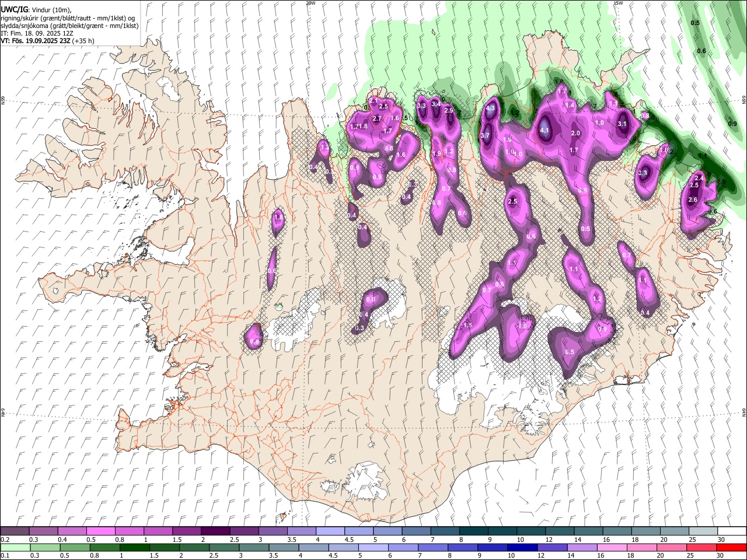Click the 3.7 precipitation value on the map
Screen dimensions: 747x560
tap(485, 135)
